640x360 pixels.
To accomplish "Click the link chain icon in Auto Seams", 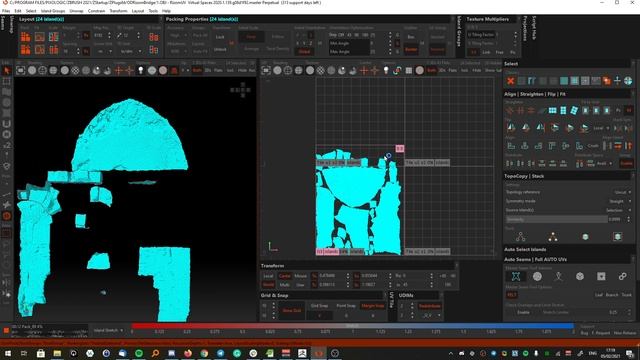I will (x=622, y=277).
